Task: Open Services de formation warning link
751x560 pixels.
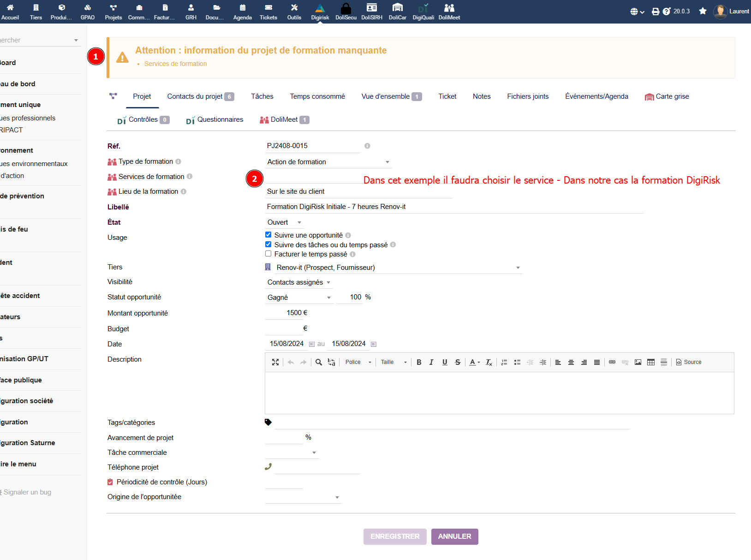Action: (175, 64)
